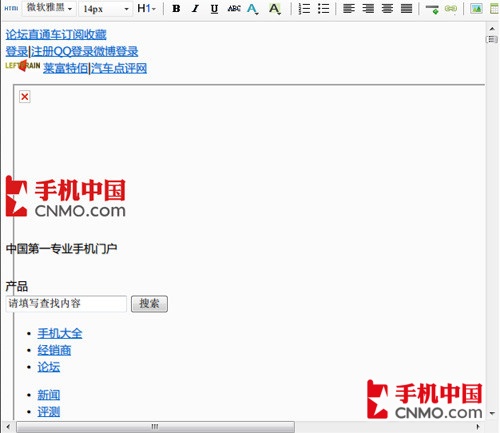Focus the 请填写查找内容 search field
Screen dimensions: 500x433
pyautogui.click(x=66, y=304)
